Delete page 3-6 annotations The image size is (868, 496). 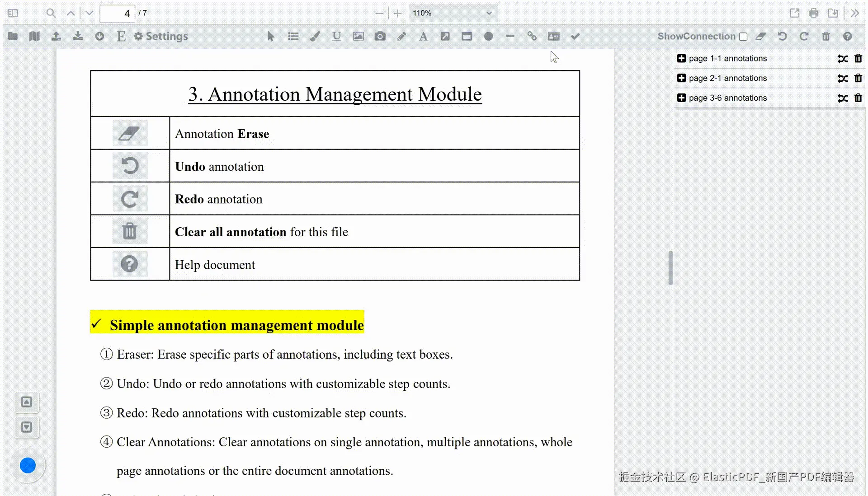click(x=858, y=98)
